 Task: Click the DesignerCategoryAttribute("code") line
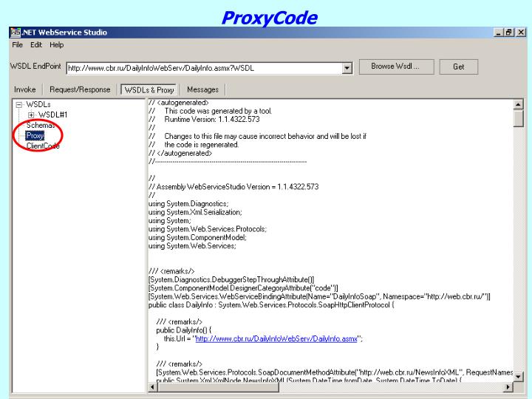point(243,288)
